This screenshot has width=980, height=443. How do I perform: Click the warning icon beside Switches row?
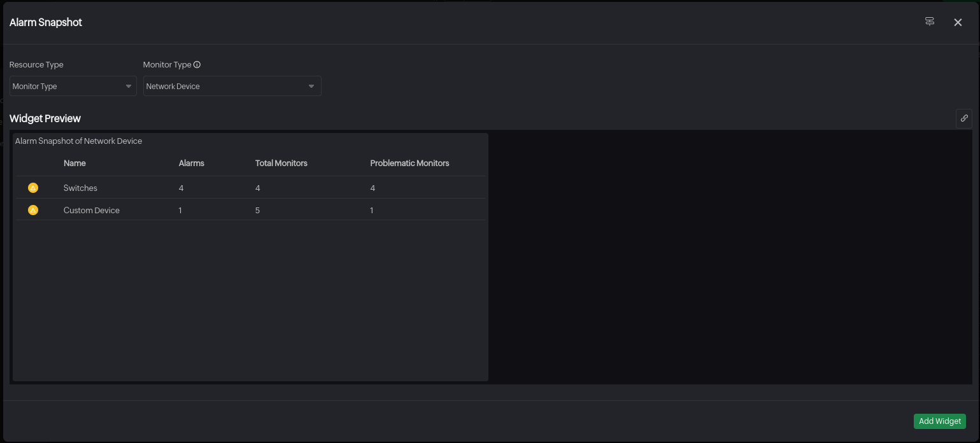33,187
